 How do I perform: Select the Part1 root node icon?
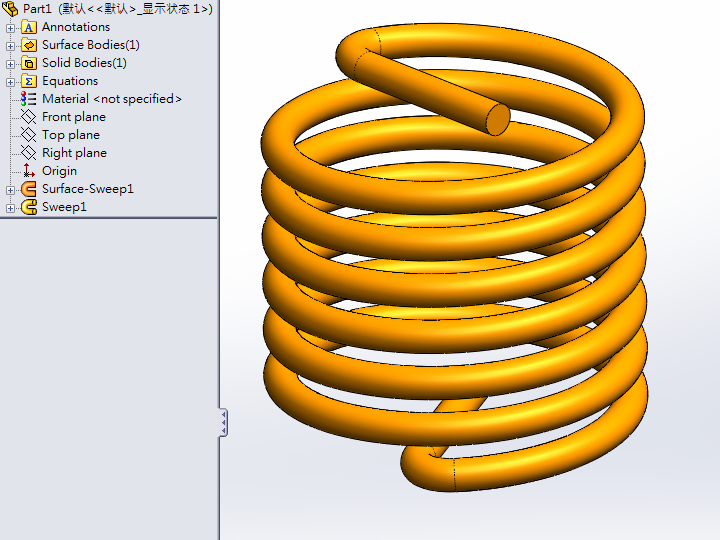[10, 9]
